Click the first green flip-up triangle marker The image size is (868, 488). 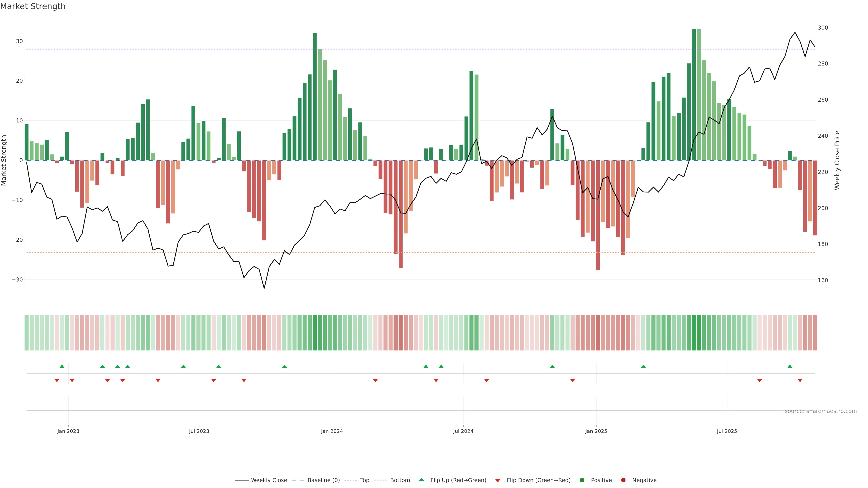click(62, 366)
